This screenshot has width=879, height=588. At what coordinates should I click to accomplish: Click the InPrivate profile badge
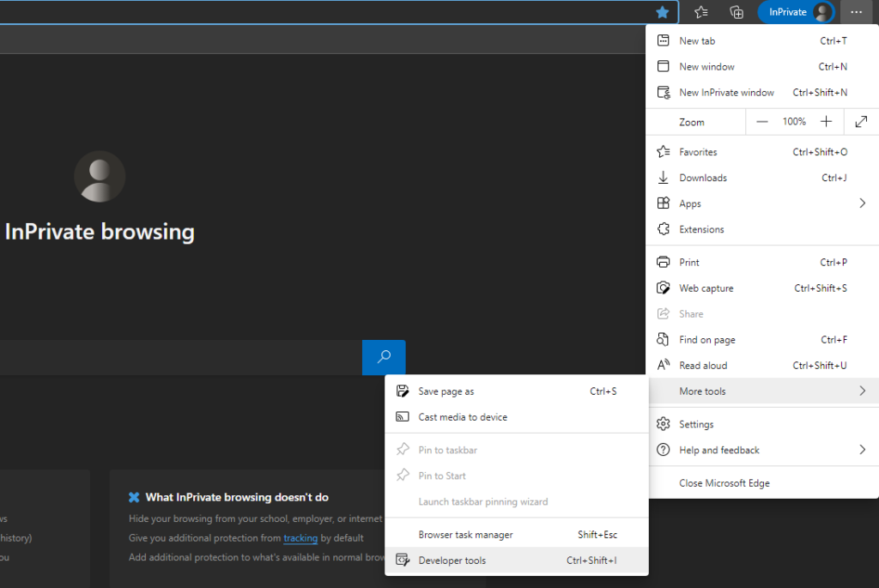796,12
